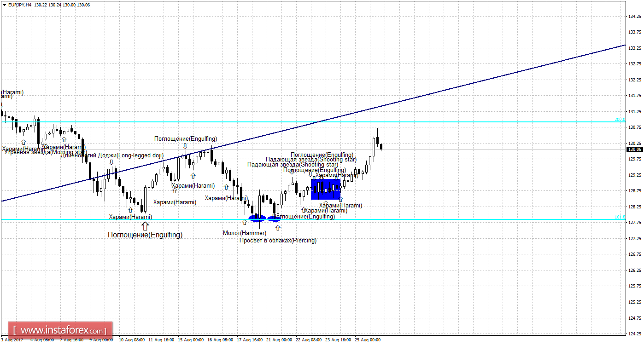Click the 125.75 price axis label
This screenshot has height=345, width=644.
coord(635,286)
